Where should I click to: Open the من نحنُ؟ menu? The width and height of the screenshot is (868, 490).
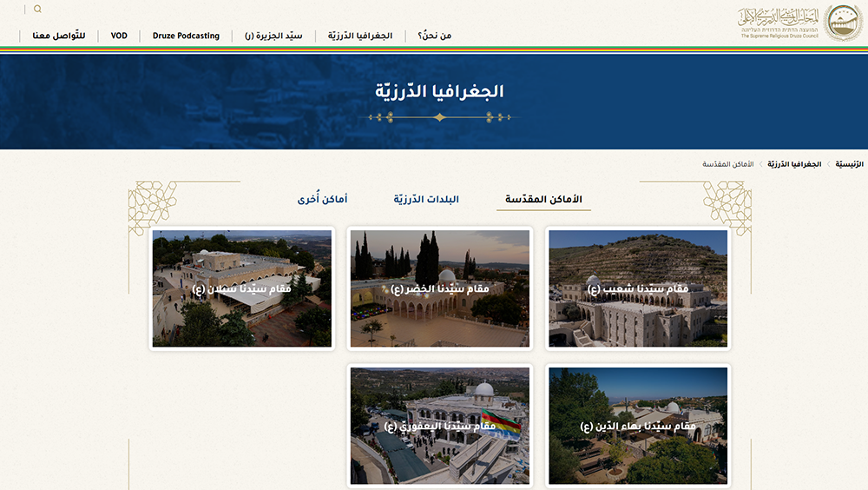click(x=434, y=36)
